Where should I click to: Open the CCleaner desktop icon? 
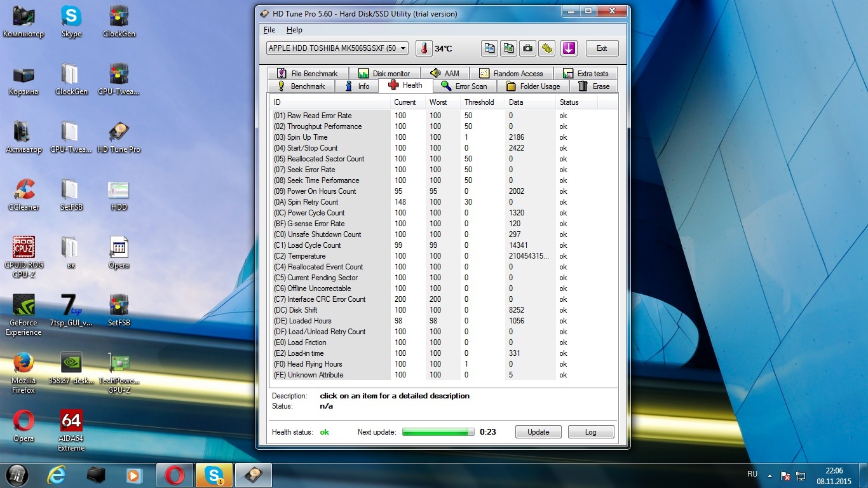point(24,194)
